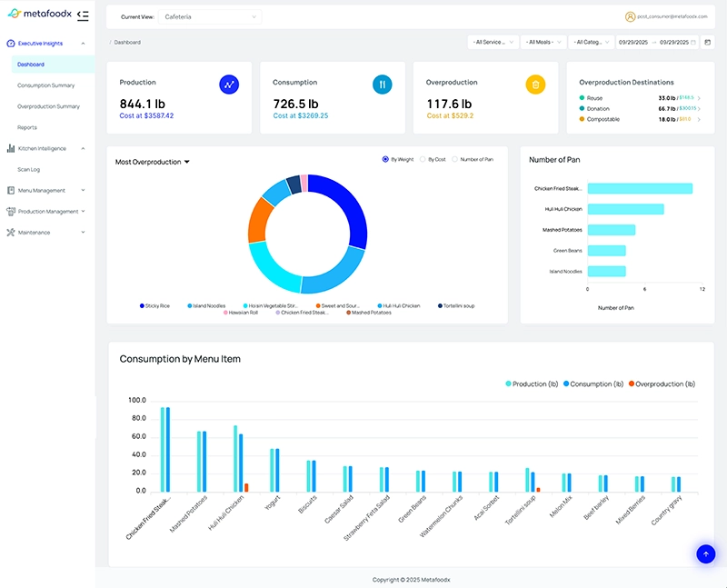Viewport: 727px width, 588px height.
Task: Open the All Service filter dropdown
Action: 493,42
